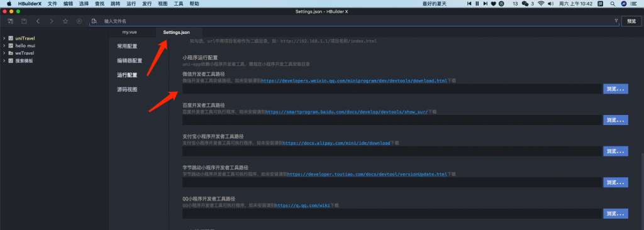Viewport: 644px width, 230px height.
Task: Open the 编辑 menu
Action: tap(68, 3)
